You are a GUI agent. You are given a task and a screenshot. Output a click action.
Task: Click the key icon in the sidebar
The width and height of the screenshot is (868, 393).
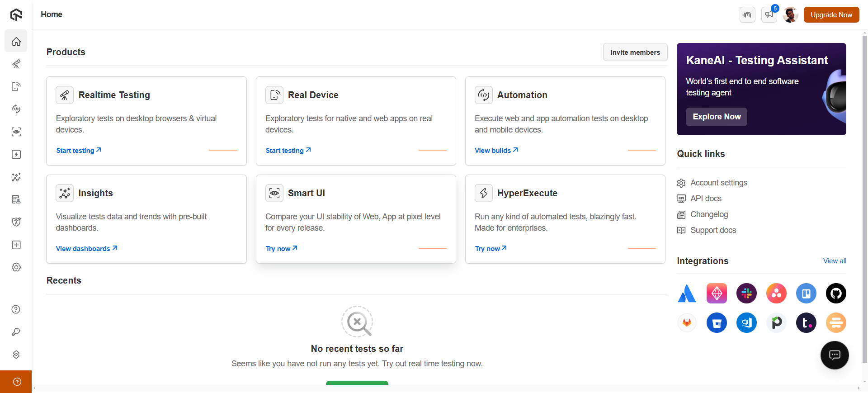click(x=16, y=332)
